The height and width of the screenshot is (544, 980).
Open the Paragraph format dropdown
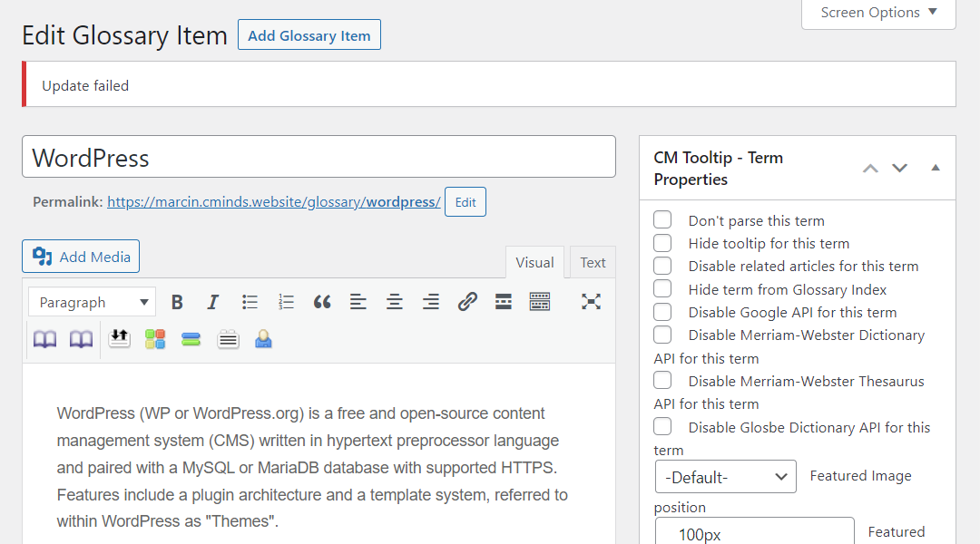point(92,302)
